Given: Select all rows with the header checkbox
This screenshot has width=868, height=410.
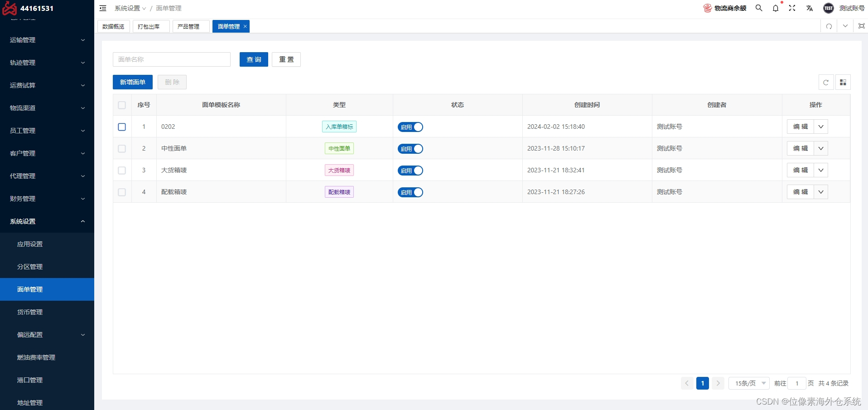Looking at the screenshot, I should pyautogui.click(x=122, y=105).
